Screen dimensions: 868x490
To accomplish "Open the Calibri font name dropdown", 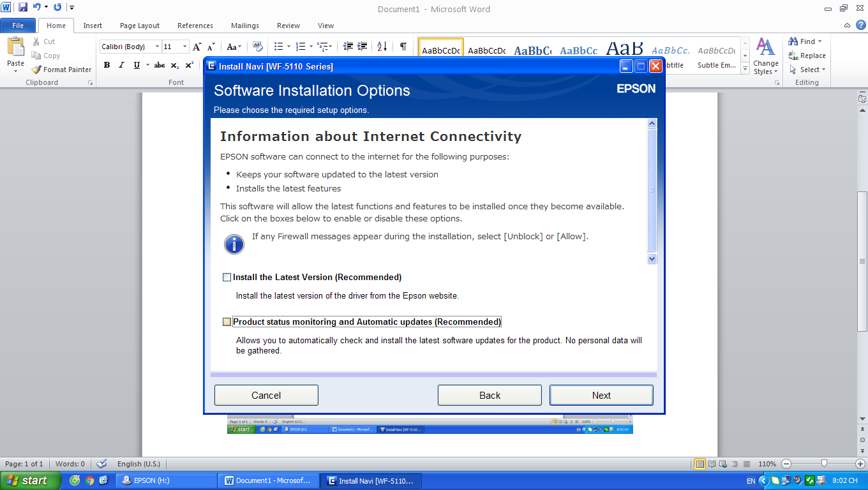I will click(157, 47).
